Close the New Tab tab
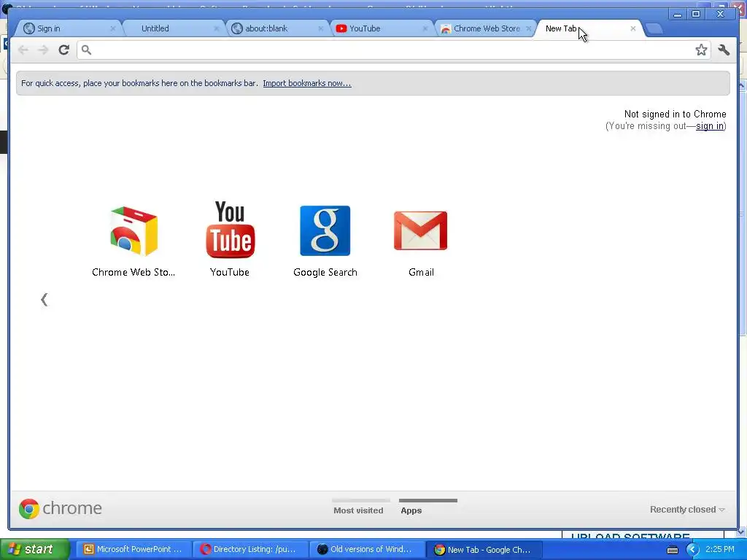The width and height of the screenshot is (747, 560). 633,28
